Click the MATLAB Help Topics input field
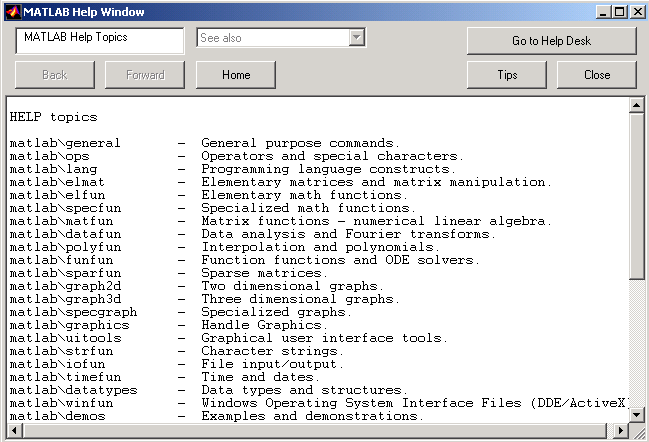Image resolution: width=649 pixels, height=442 pixels. tap(100, 41)
